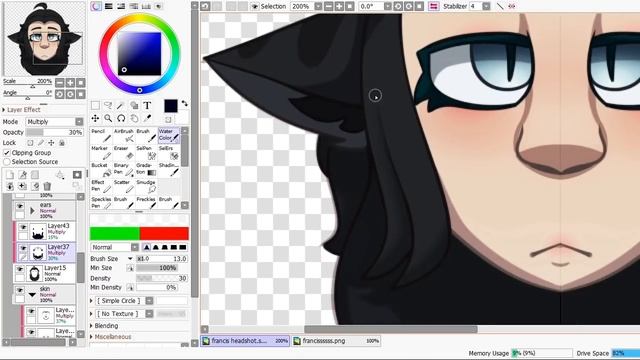
Task: Select the Marker tool
Action: coord(101,152)
